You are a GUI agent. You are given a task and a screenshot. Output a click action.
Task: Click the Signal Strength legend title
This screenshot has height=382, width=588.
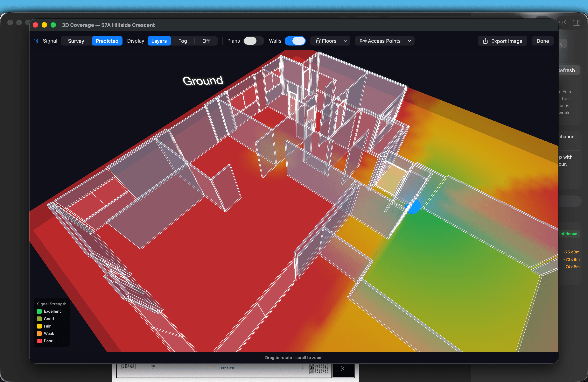(52, 304)
